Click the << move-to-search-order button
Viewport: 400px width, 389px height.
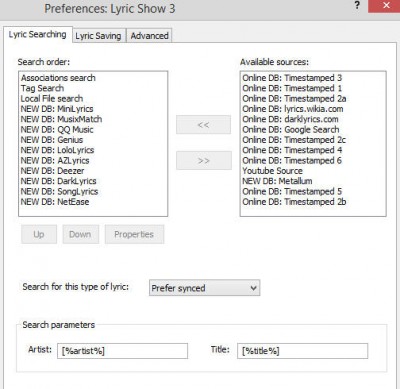coord(203,125)
